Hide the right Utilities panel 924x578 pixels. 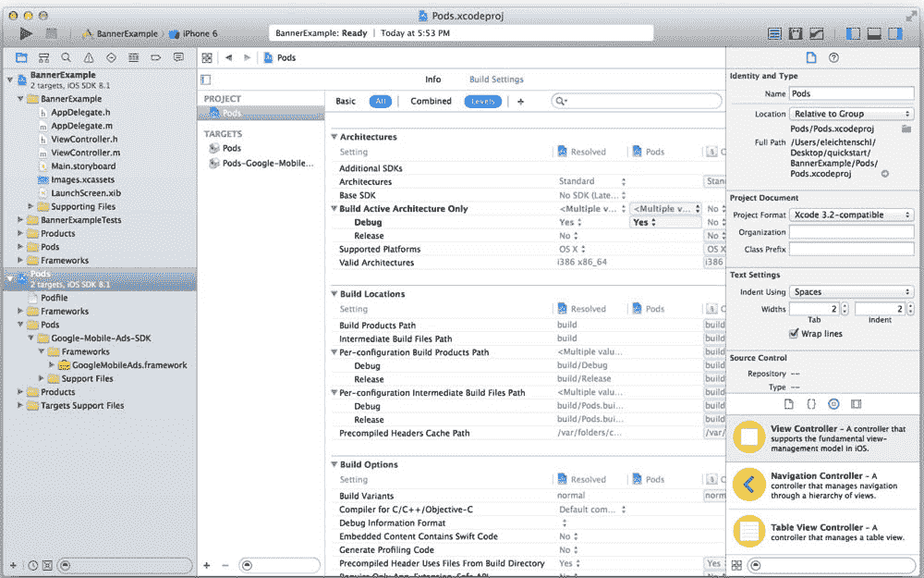894,33
